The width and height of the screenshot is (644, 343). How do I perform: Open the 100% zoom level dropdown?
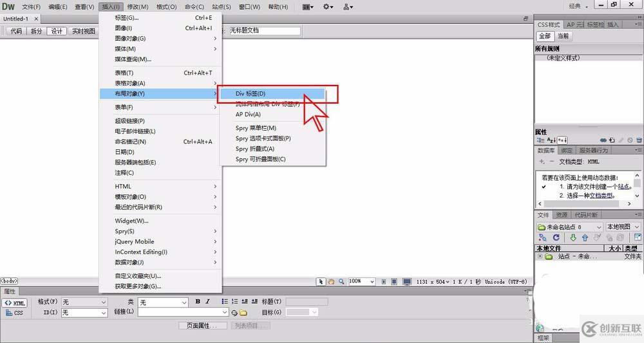coord(362,281)
